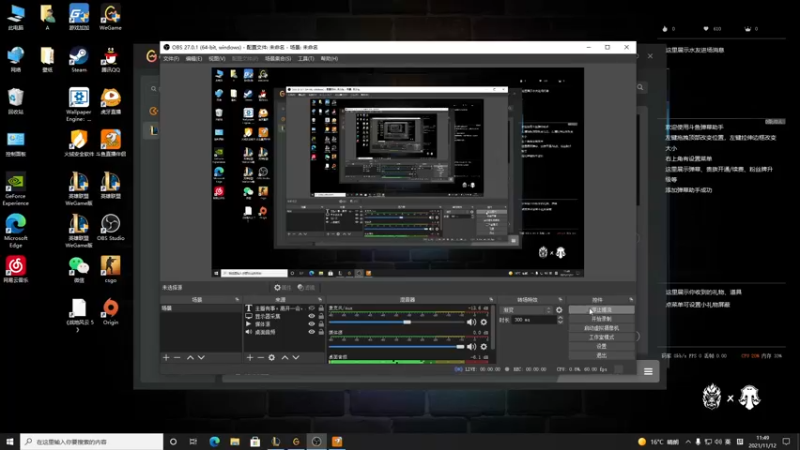The image size is (800, 450).
Task: Move source up in Sources panel
Action: (285, 358)
